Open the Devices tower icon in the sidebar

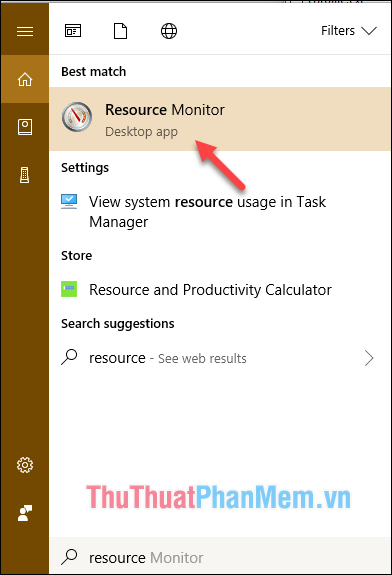click(x=25, y=175)
